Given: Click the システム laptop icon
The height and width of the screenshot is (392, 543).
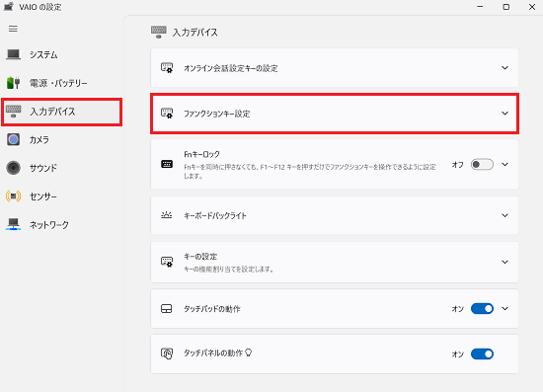Looking at the screenshot, I should pyautogui.click(x=13, y=54).
